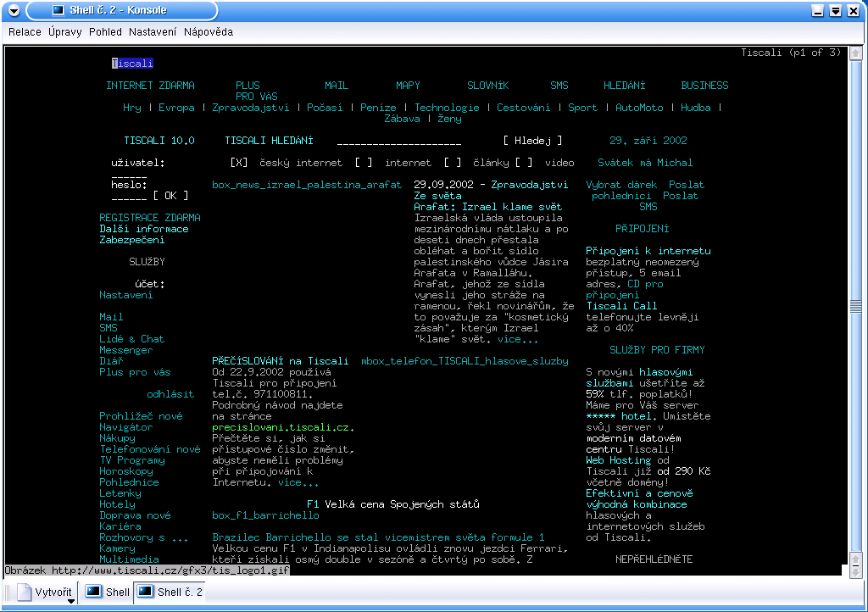Open the Úpravy menu
The width and height of the screenshot is (868, 612).
[x=64, y=31]
